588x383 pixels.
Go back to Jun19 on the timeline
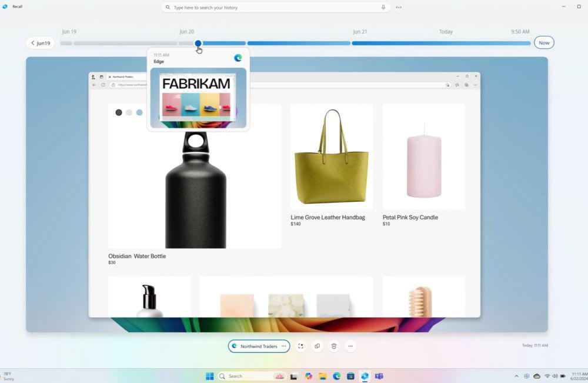pyautogui.click(x=41, y=43)
